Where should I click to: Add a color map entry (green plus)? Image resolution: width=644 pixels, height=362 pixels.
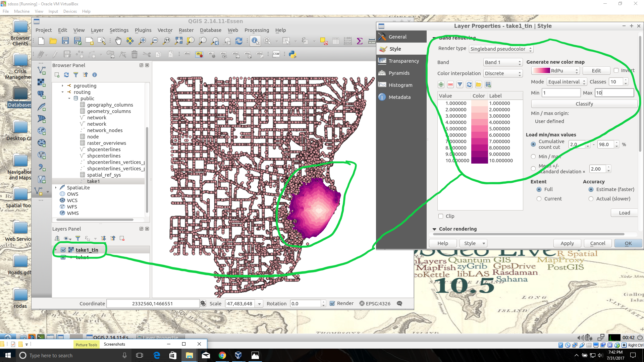pyautogui.click(x=441, y=84)
